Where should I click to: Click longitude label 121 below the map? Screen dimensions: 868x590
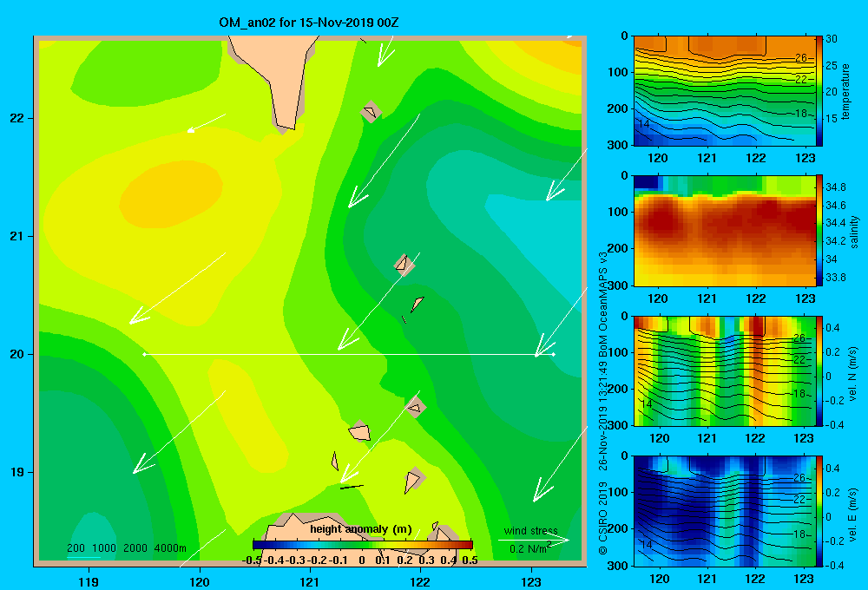310,581
